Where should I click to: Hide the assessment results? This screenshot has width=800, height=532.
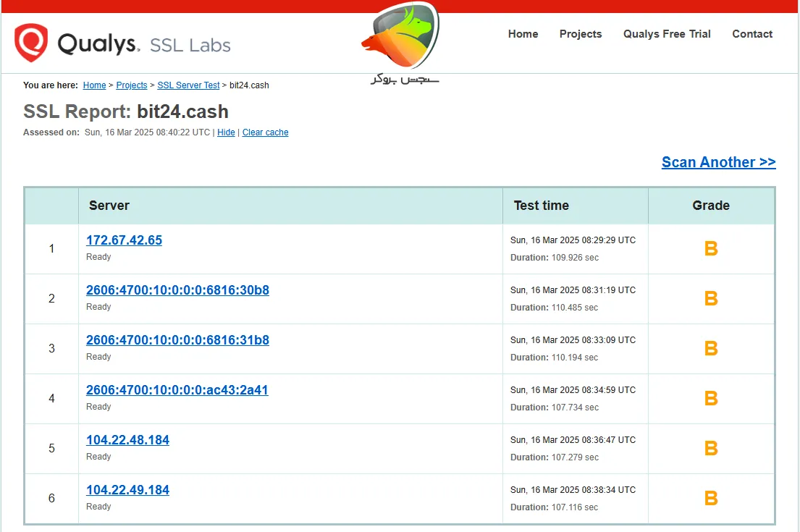[226, 132]
